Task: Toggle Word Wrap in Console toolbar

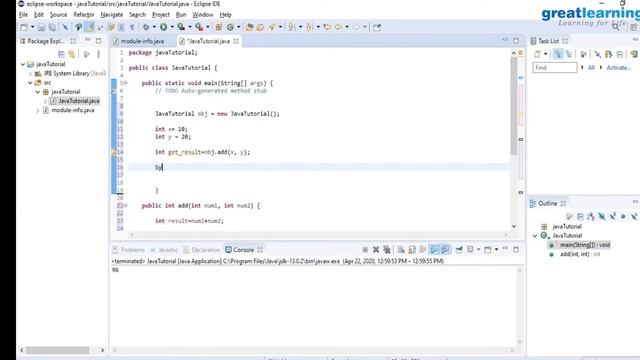Action: click(423, 249)
